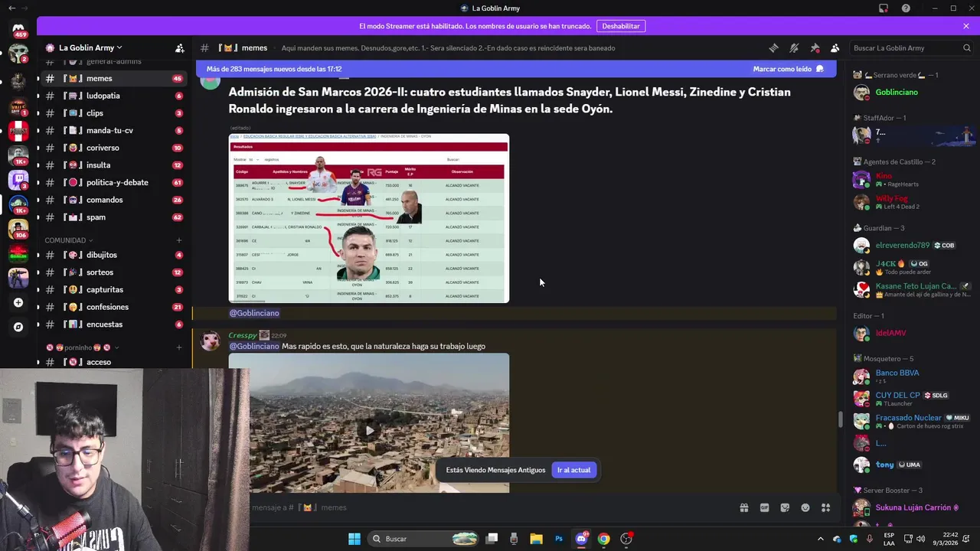Open the capturitas channel

(x=113, y=290)
